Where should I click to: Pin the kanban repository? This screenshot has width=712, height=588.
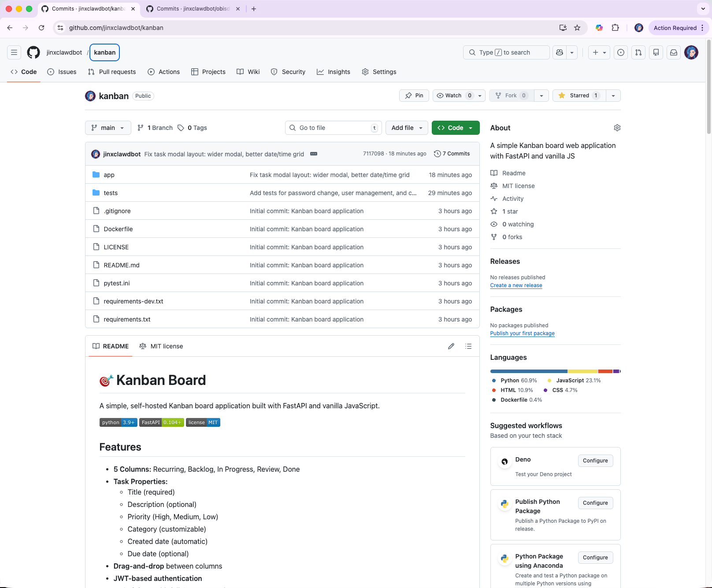click(x=414, y=96)
